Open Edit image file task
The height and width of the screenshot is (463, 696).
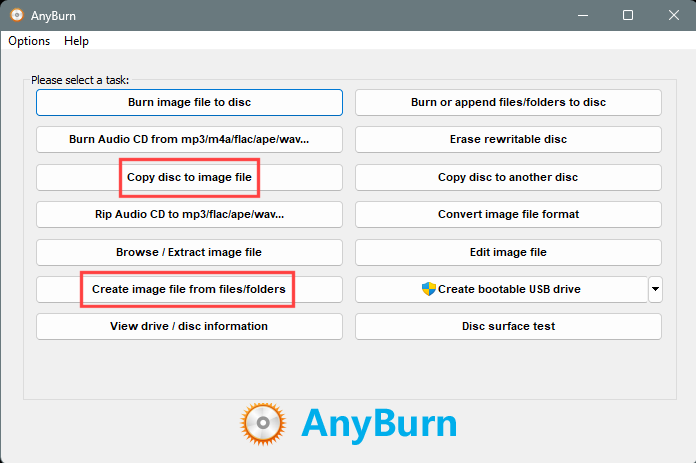[508, 253]
